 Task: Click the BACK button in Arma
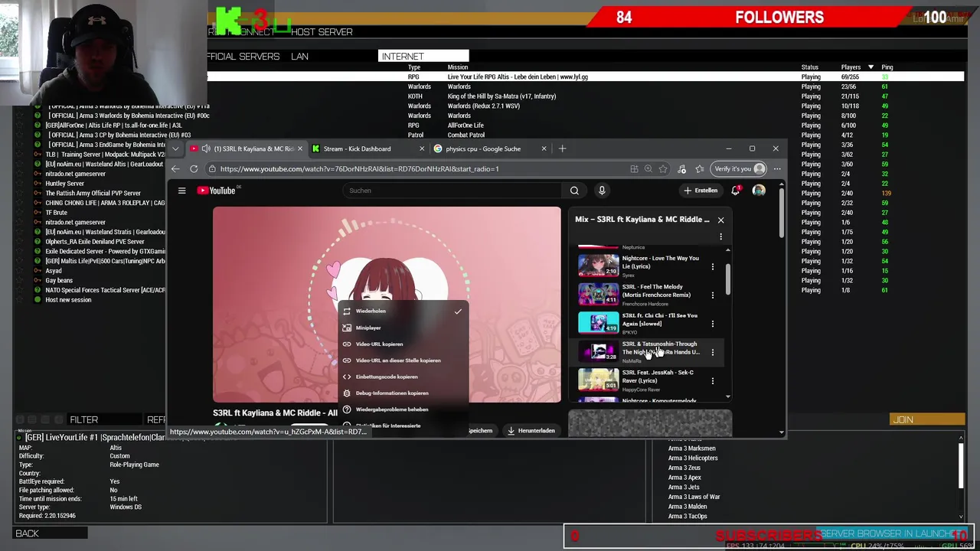tap(51, 533)
